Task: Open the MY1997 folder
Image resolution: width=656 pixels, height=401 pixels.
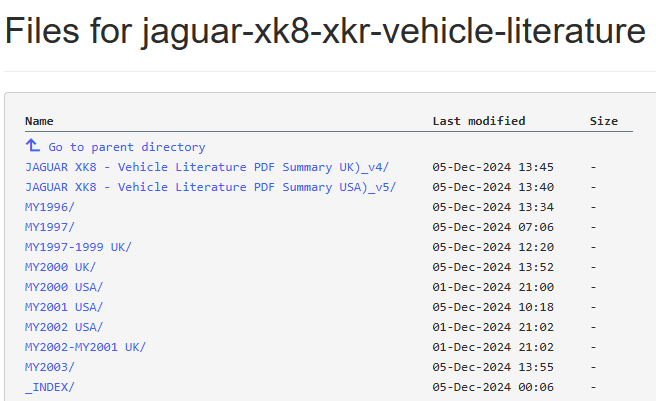Action: [x=49, y=227]
